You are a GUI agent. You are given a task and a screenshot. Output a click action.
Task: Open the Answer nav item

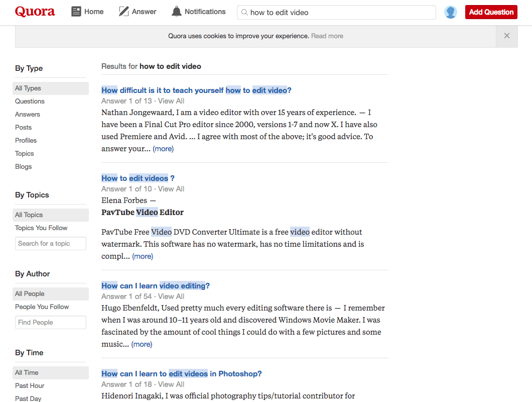tap(138, 12)
